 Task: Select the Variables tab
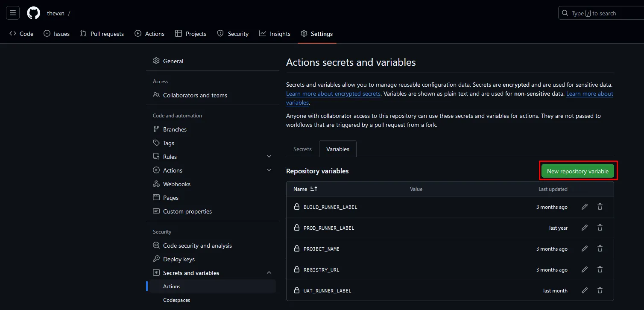pyautogui.click(x=338, y=149)
